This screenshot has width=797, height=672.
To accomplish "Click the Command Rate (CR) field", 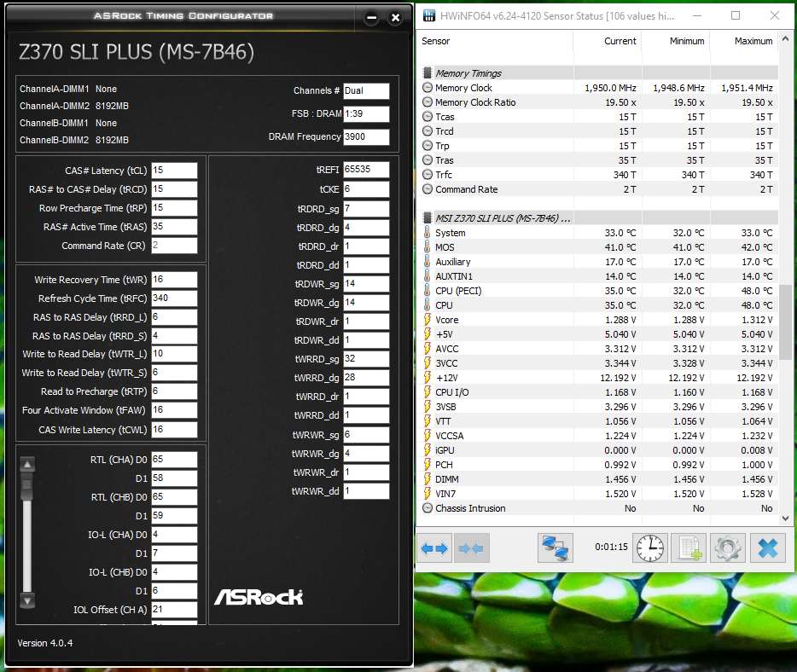I will coord(174,246).
